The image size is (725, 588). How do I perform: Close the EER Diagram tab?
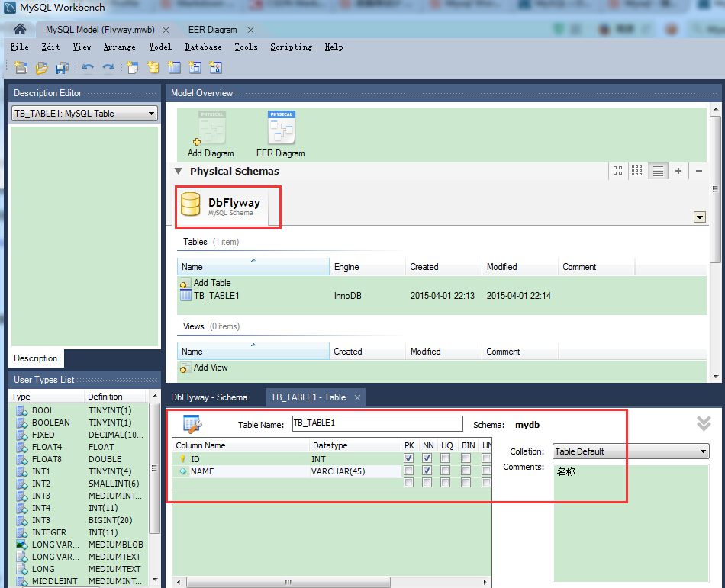click(250, 30)
